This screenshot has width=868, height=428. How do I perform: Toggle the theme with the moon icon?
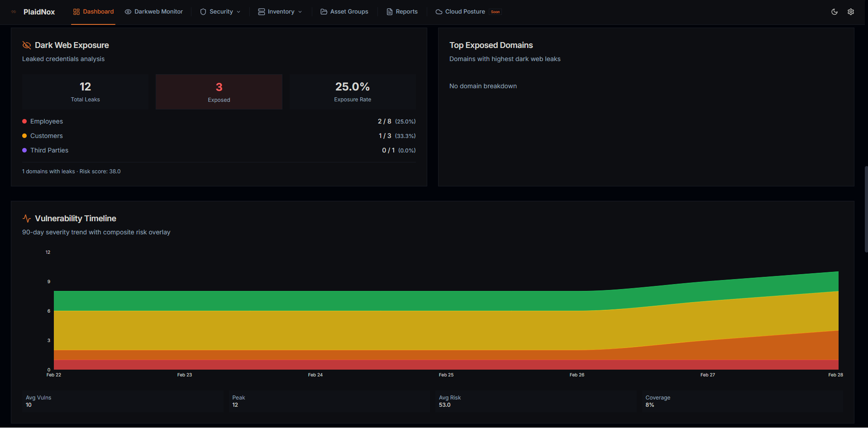pyautogui.click(x=835, y=12)
